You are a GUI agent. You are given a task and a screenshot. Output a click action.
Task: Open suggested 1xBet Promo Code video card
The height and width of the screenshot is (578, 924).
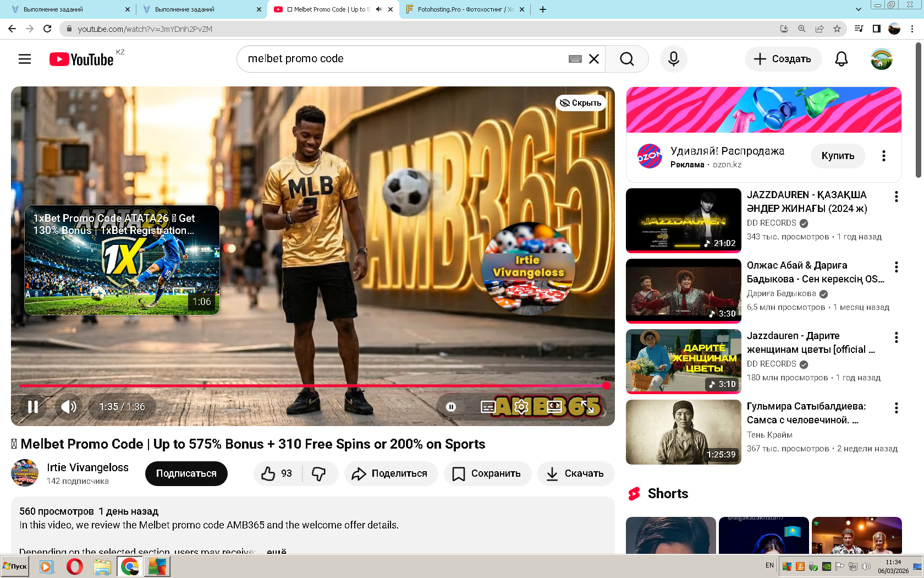click(122, 260)
